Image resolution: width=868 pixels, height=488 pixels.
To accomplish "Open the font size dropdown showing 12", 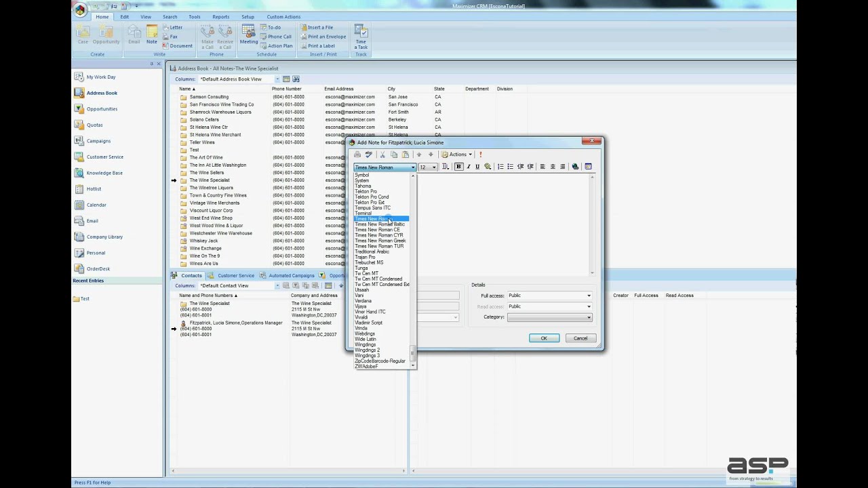I will (428, 167).
